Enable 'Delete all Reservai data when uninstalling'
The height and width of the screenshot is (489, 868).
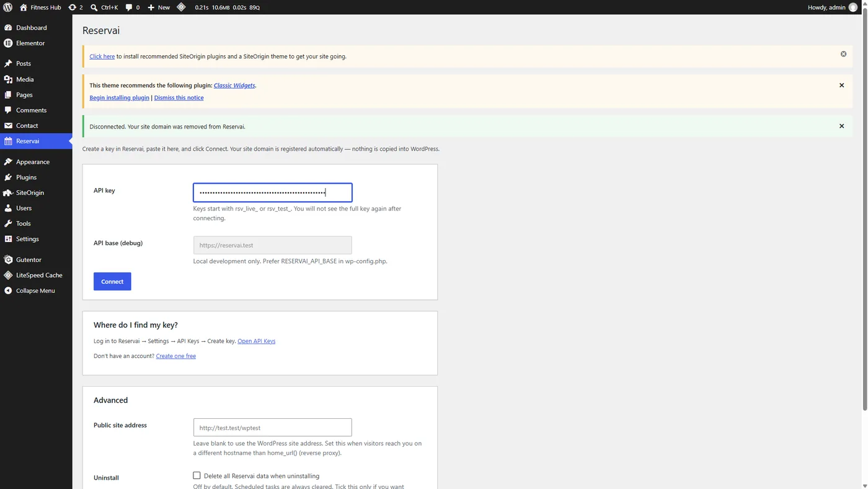pos(197,475)
